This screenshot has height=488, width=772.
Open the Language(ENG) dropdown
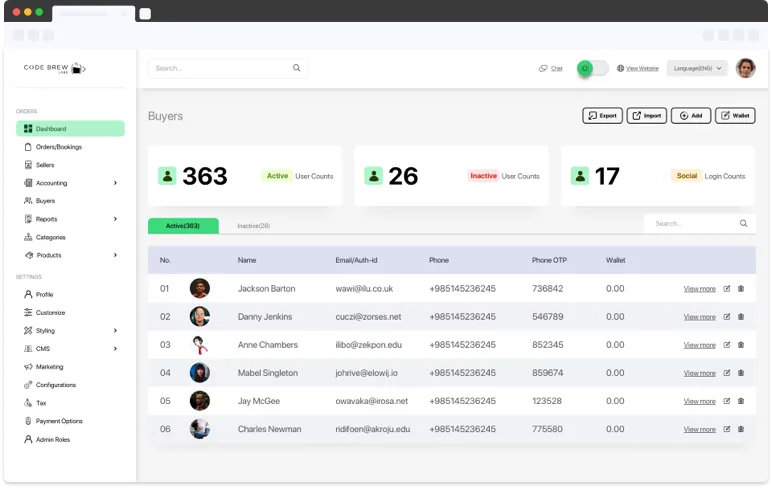point(697,68)
